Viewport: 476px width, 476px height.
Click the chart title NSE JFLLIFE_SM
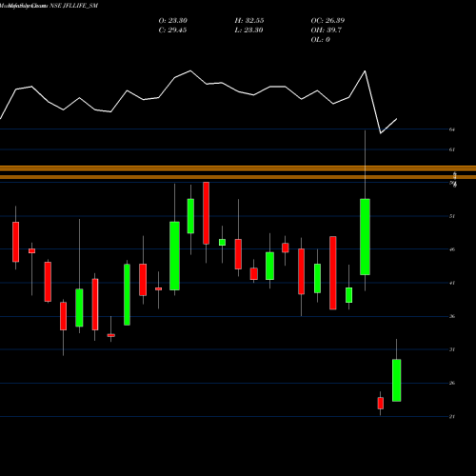(74, 6)
